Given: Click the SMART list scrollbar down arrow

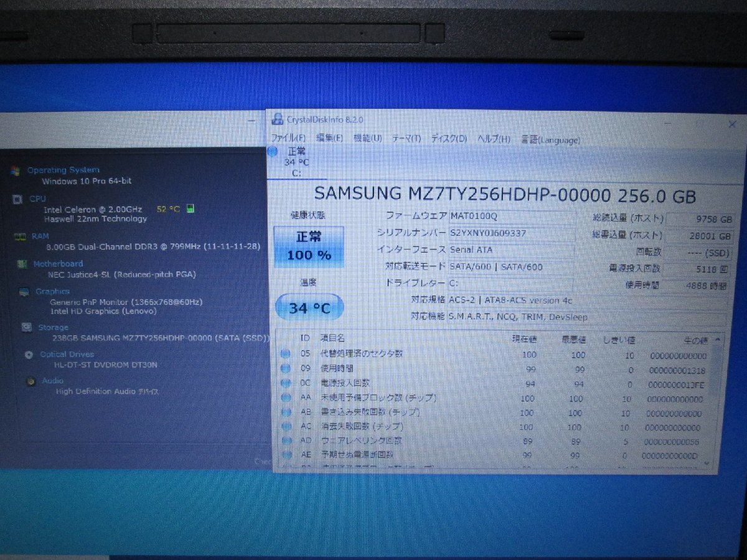Looking at the screenshot, I should pyautogui.click(x=707, y=463).
